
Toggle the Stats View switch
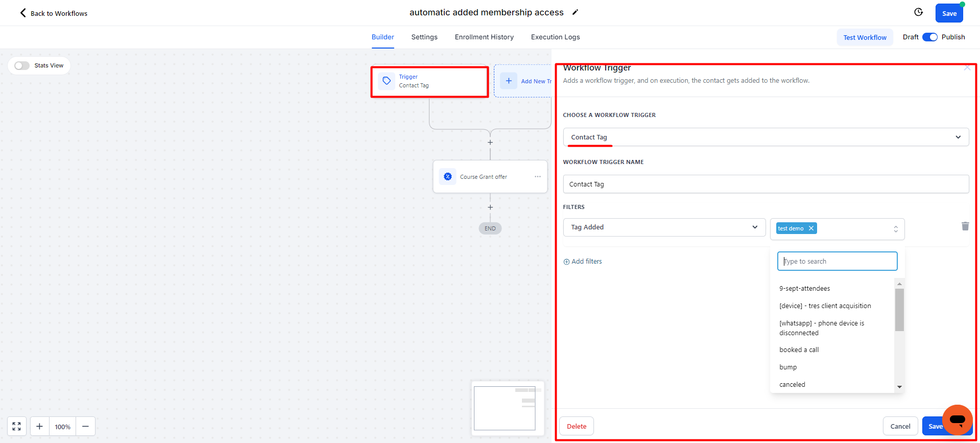click(22, 65)
